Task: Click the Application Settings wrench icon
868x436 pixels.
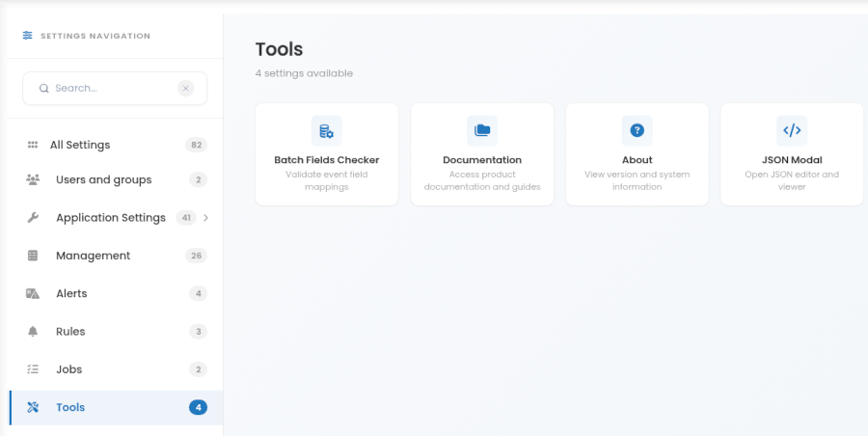Action: pos(33,218)
